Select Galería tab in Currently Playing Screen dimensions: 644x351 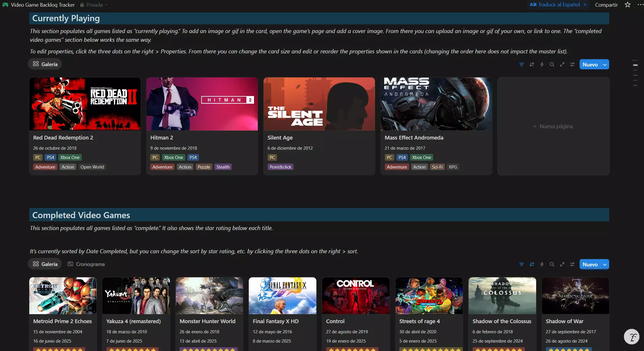45,64
